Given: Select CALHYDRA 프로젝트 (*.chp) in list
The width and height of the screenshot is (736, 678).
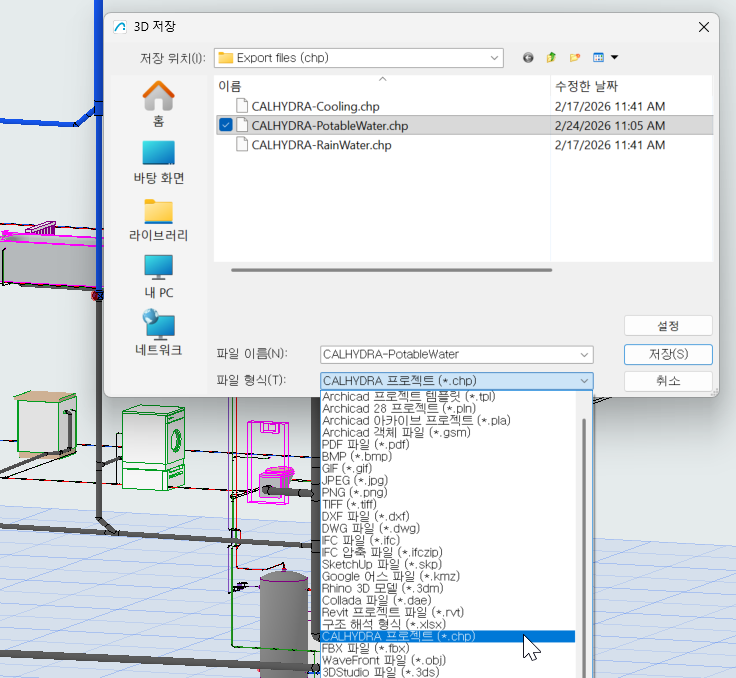Looking at the screenshot, I should point(448,636).
